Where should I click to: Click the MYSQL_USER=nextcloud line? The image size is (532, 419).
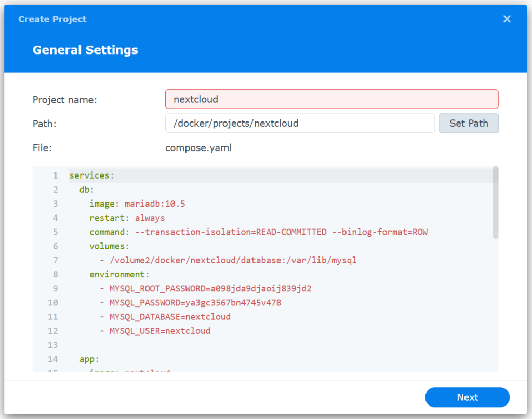click(x=155, y=331)
